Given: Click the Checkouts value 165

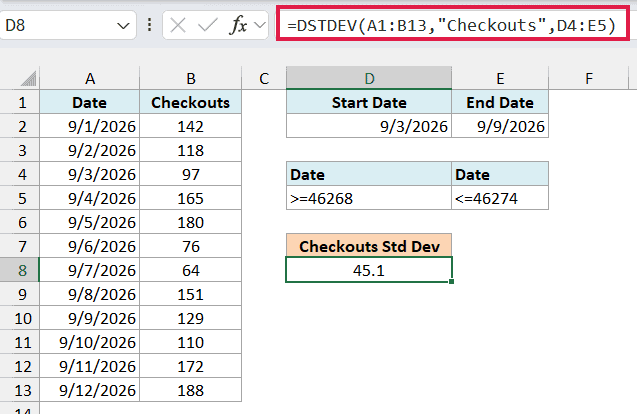Looking at the screenshot, I should (x=191, y=198).
